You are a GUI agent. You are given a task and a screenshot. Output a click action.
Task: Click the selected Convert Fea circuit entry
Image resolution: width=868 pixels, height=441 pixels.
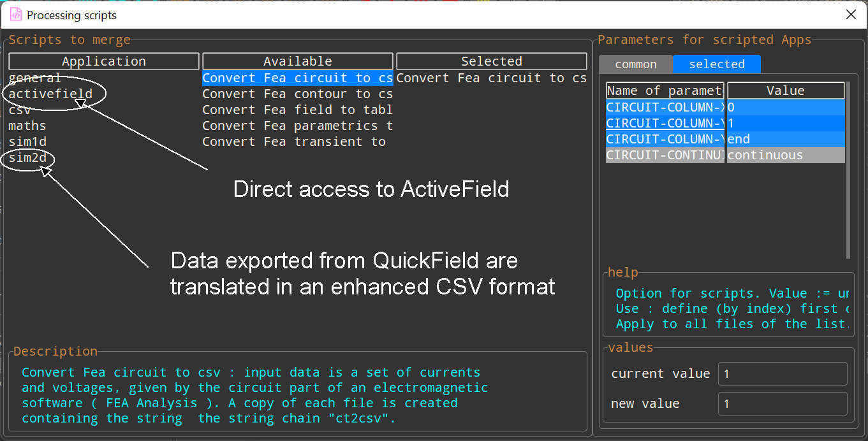(491, 78)
